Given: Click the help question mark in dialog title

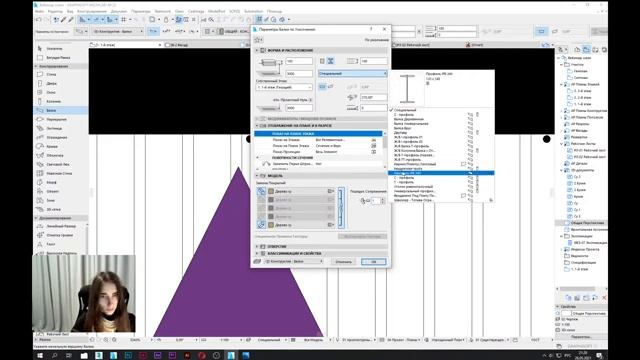Looking at the screenshot, I should 371,29.
